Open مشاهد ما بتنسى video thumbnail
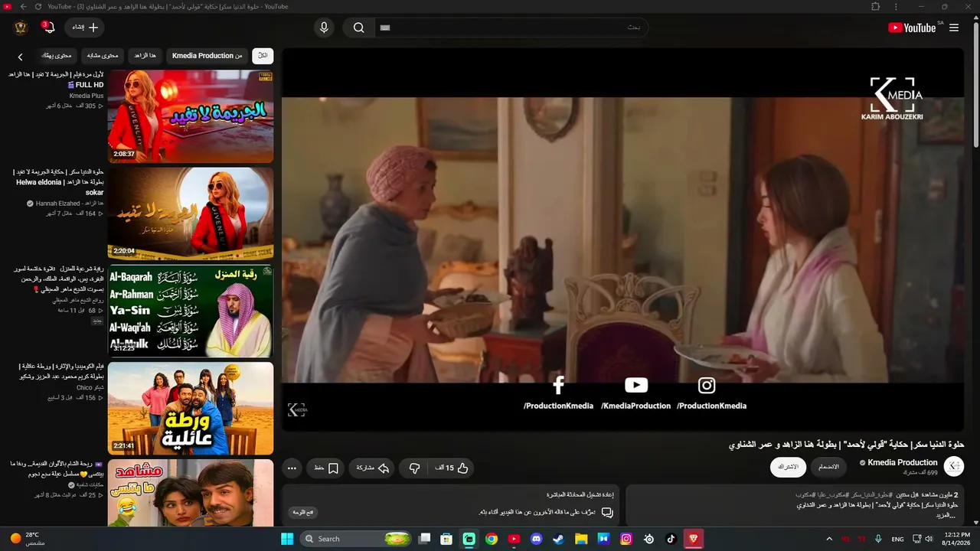Viewport: 980px width, 551px height. tap(191, 493)
